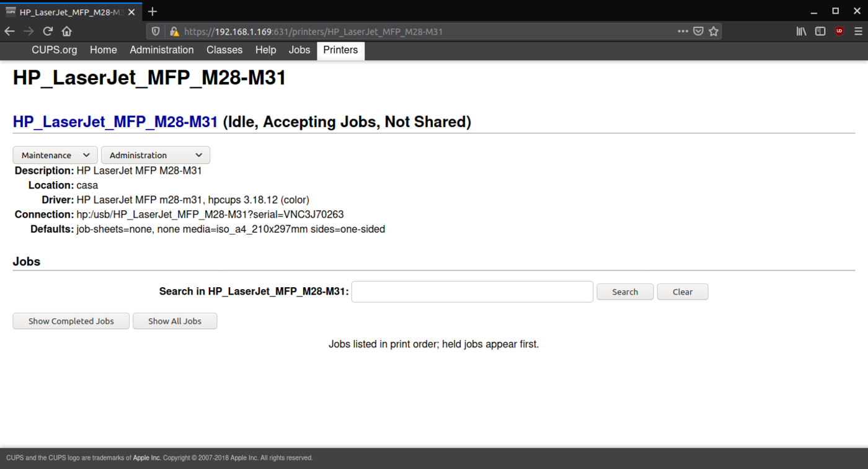Close the browser window
This screenshot has height=469, width=868.
click(x=856, y=11)
